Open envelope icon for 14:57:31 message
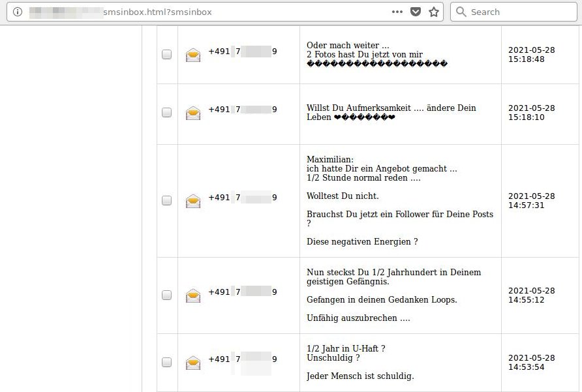The image size is (582, 392). point(193,201)
